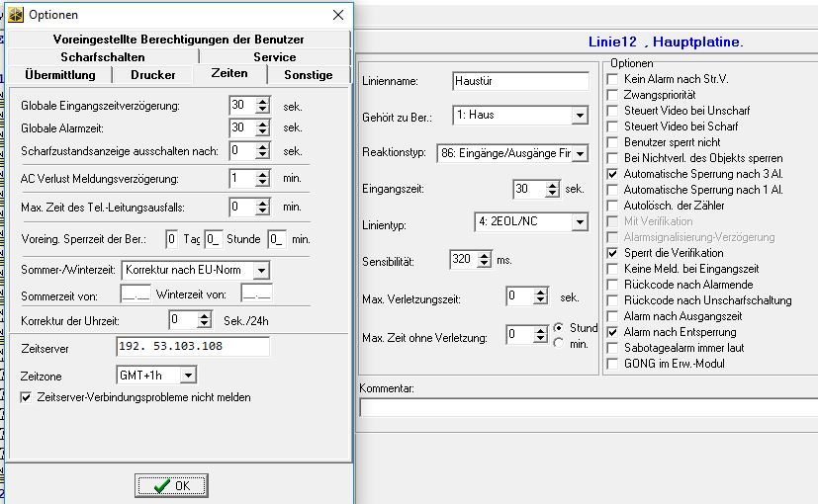
Task: Close the Optionen dialog window
Action: click(338, 14)
